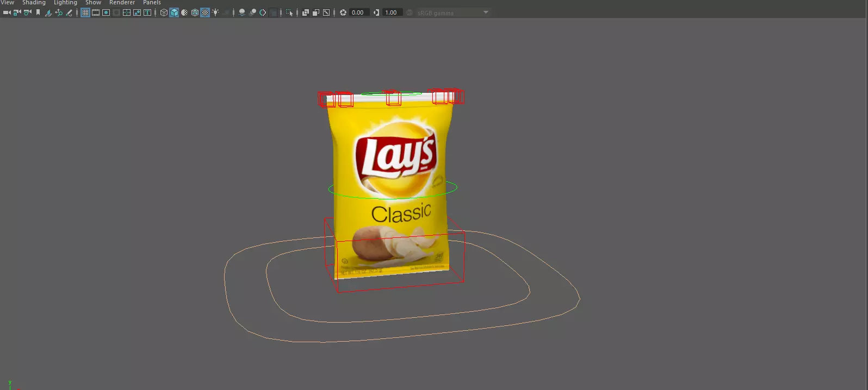Screen dimensions: 868x390
Task: Click the exposure value field 0.00
Action: click(x=359, y=12)
